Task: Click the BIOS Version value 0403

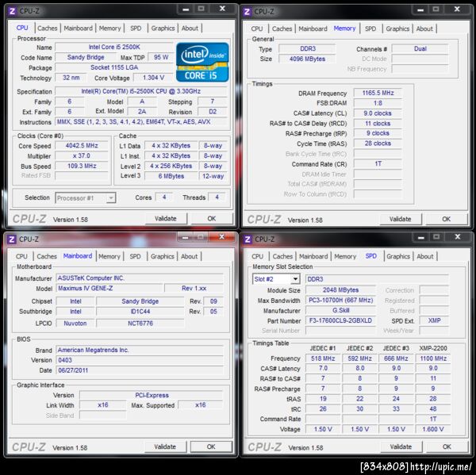Action: (140, 360)
